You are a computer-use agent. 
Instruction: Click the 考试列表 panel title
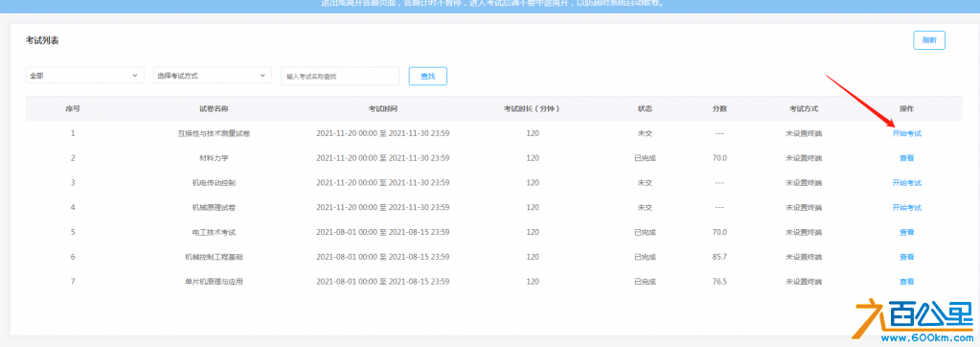point(42,40)
